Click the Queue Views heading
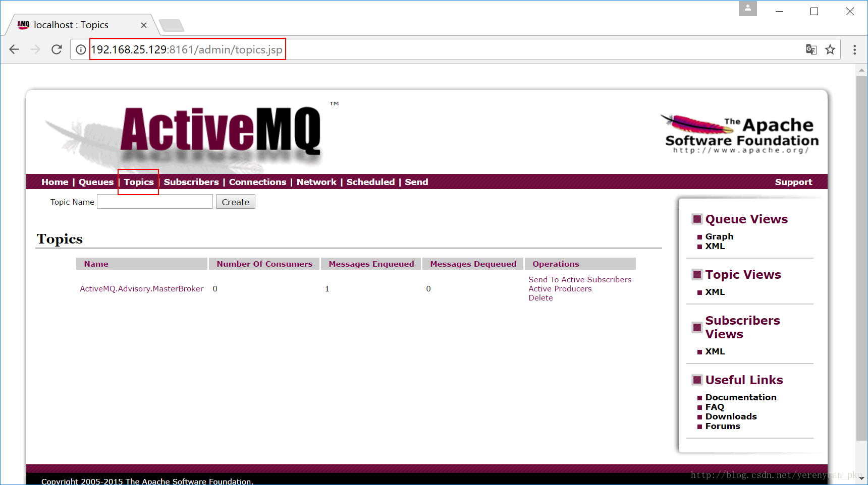Viewport: 868px width, 485px height. 746,219
